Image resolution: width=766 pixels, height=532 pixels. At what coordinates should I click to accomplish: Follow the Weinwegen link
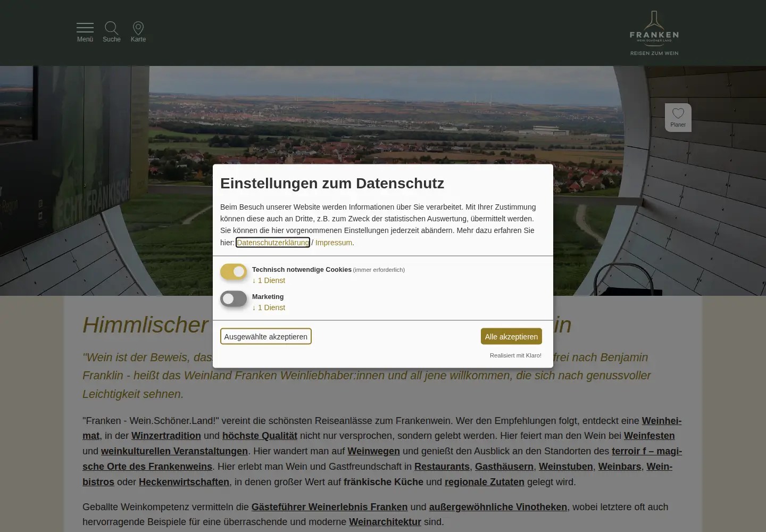373,451
